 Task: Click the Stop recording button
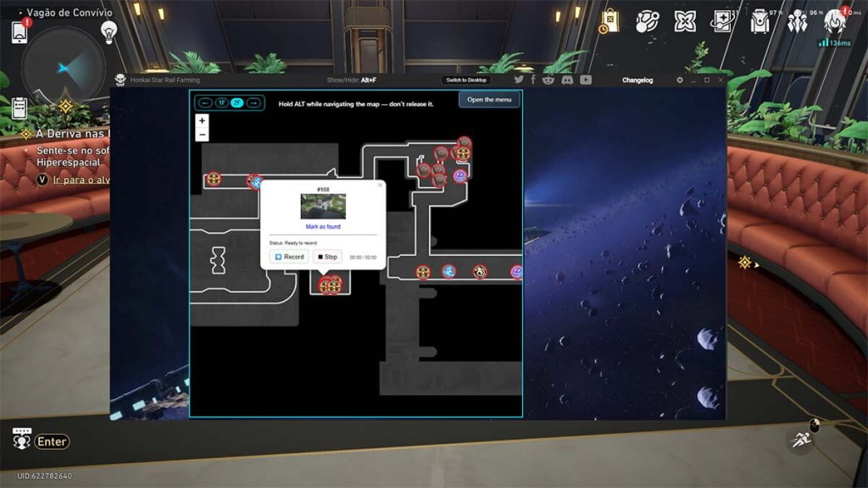pyautogui.click(x=328, y=257)
